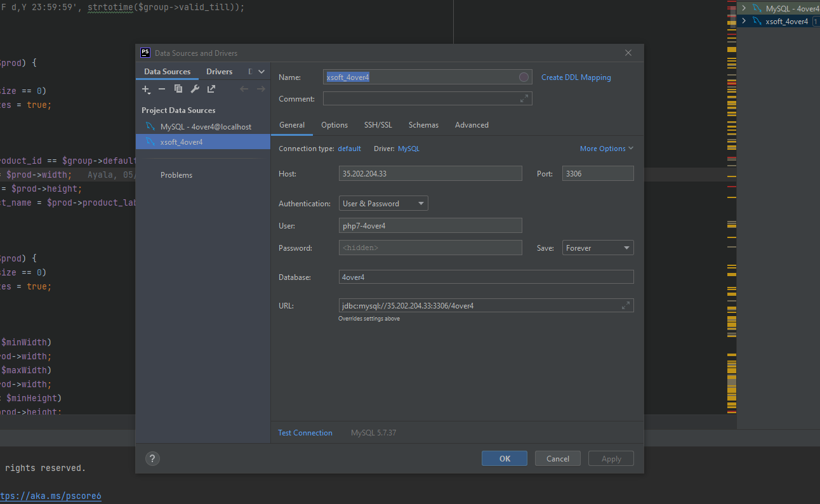Click the MySQL 5.7.37 version text
820x504 pixels.
coord(374,433)
